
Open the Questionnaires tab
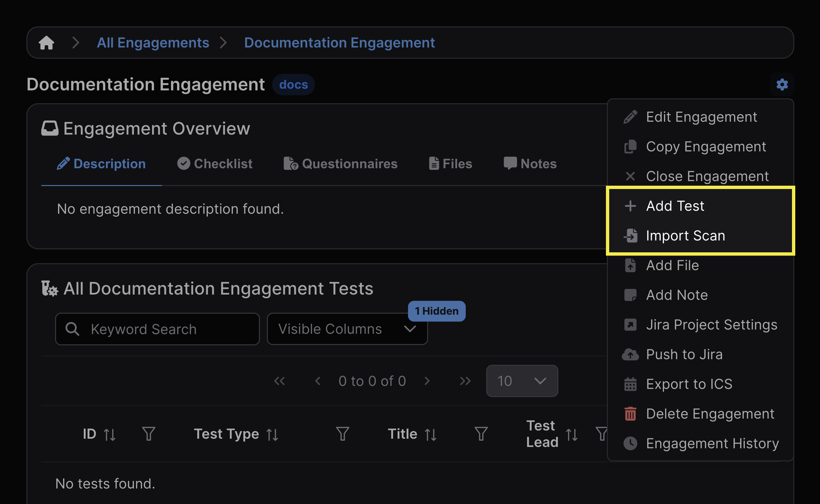(x=341, y=164)
